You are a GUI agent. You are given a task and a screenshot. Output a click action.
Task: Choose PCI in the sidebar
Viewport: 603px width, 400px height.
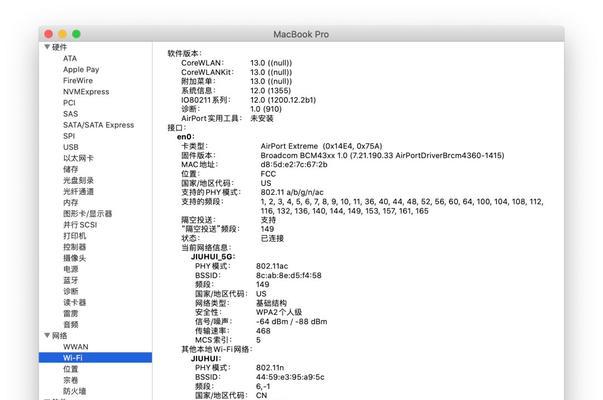tap(69, 103)
